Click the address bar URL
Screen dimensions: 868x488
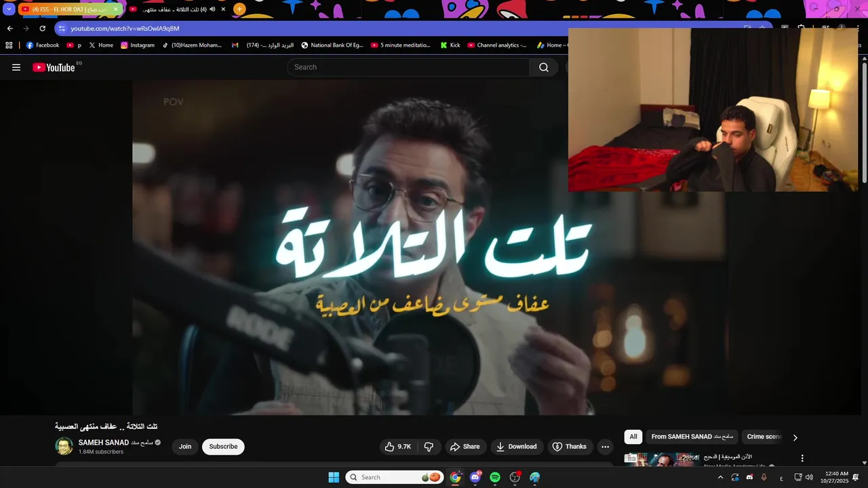click(125, 28)
